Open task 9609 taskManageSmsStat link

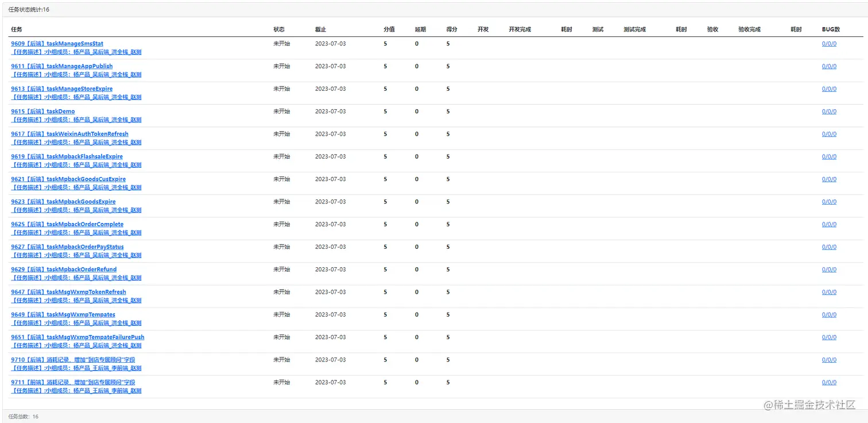point(57,44)
